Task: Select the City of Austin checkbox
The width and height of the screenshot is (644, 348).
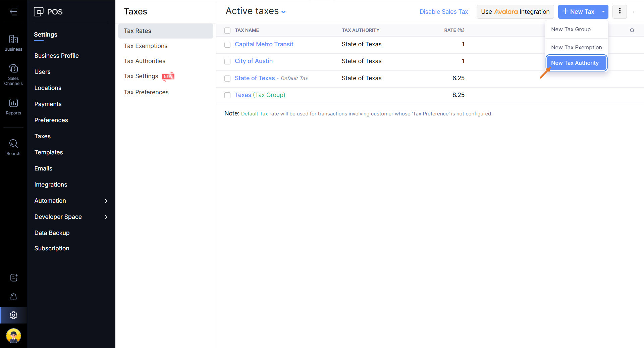Action: point(227,61)
